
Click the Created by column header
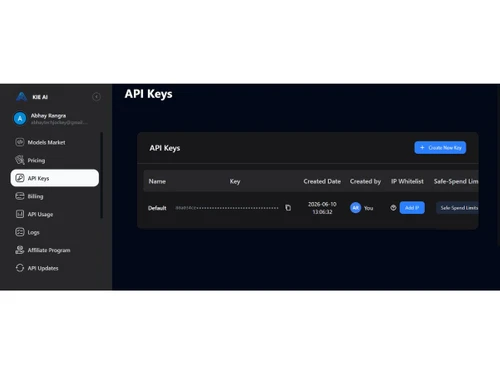tap(365, 181)
